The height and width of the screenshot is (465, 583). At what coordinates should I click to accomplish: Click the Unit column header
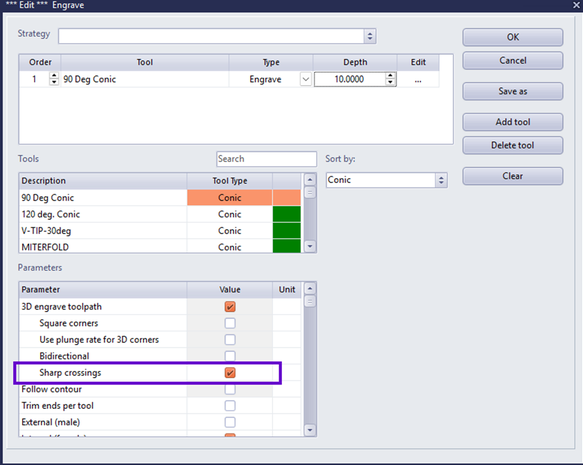[287, 290]
